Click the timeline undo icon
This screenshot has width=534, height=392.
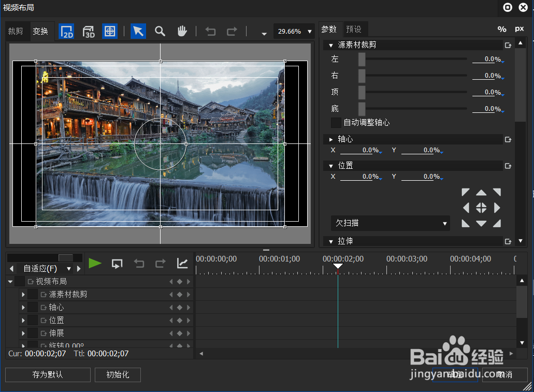(x=139, y=263)
